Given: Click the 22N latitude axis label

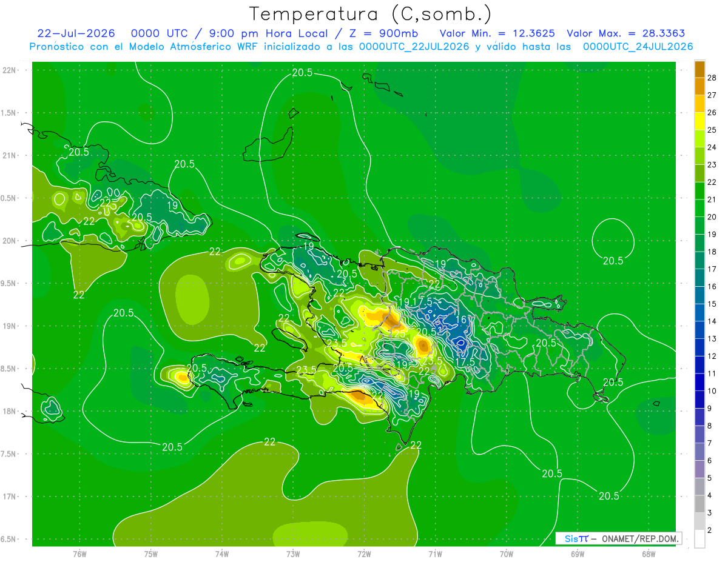Looking at the screenshot, I should (x=10, y=70).
